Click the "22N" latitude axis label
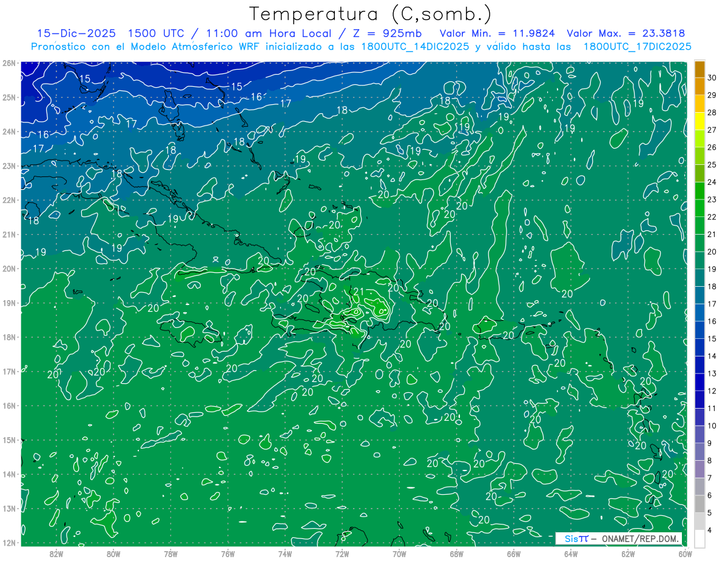Screen dimensions: 728x562 point(9,200)
